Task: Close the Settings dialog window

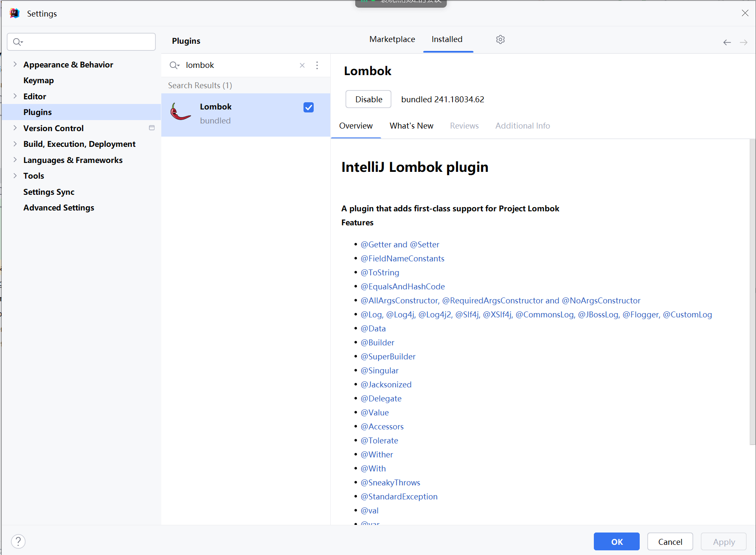Action: (745, 13)
